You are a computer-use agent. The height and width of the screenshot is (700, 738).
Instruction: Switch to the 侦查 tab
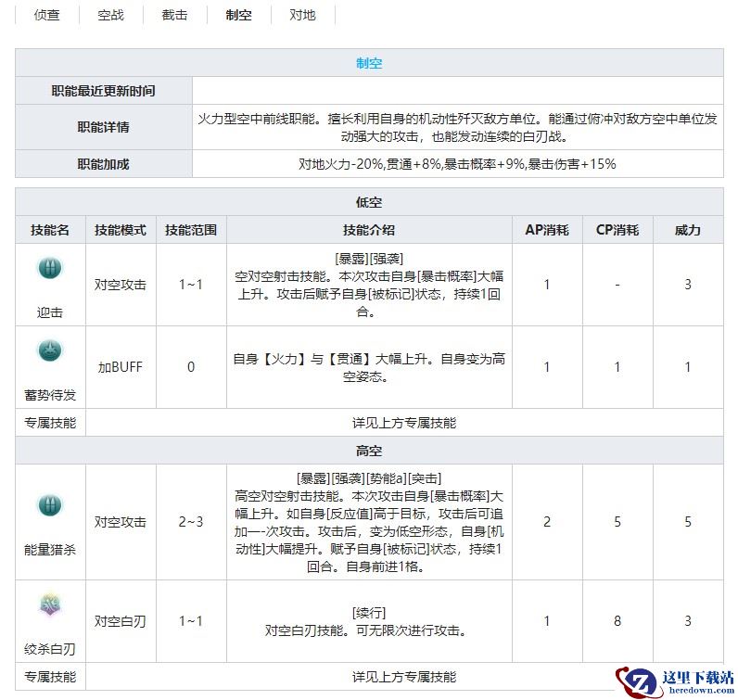(x=46, y=16)
